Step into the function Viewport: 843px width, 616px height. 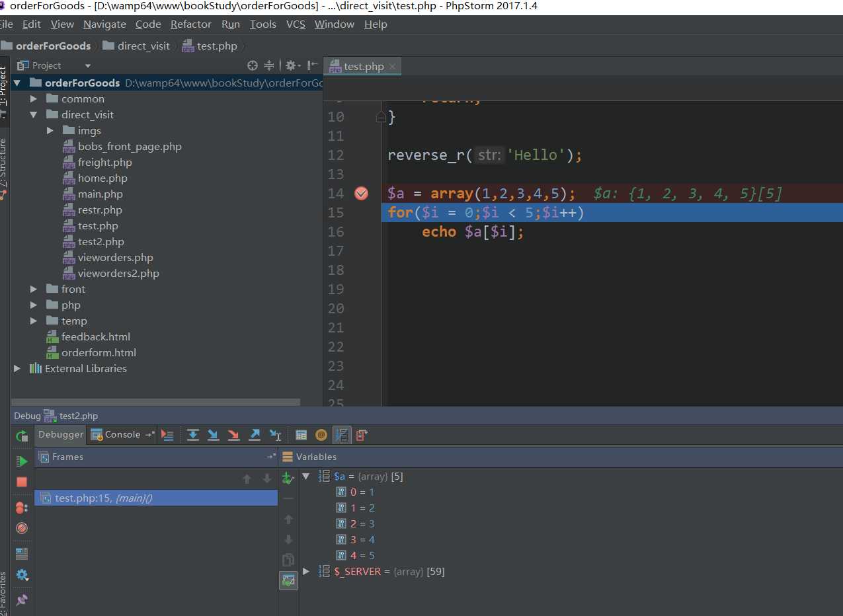click(x=213, y=434)
